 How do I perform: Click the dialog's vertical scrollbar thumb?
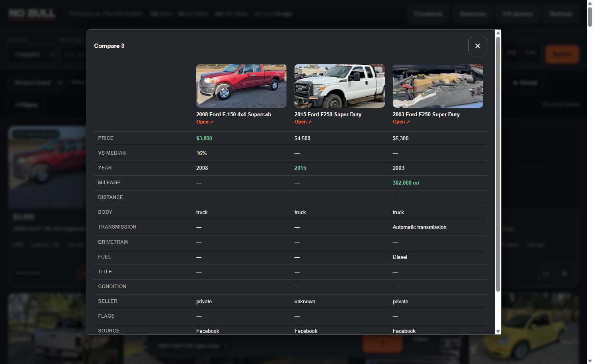click(x=498, y=164)
